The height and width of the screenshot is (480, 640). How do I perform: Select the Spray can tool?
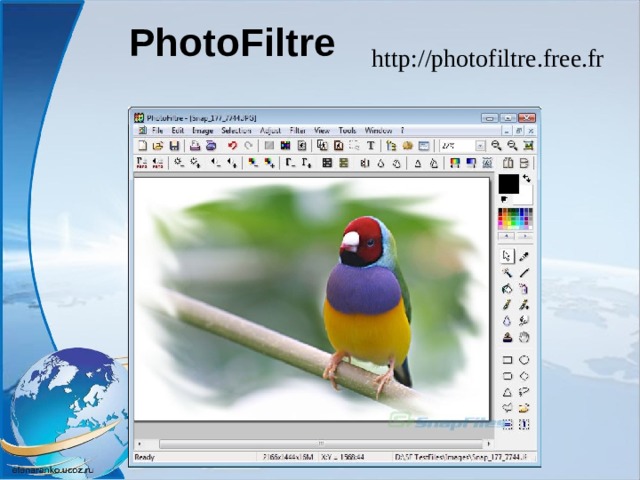tap(524, 289)
